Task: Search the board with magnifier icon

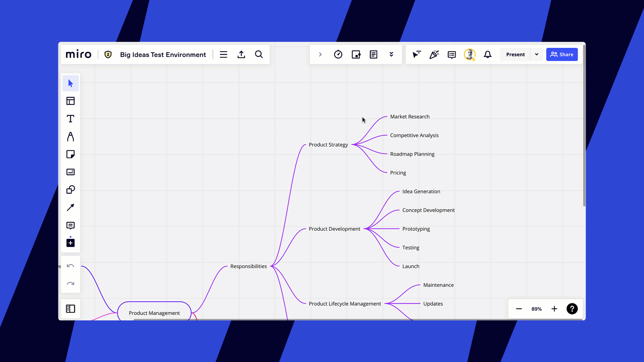Action: [x=259, y=54]
